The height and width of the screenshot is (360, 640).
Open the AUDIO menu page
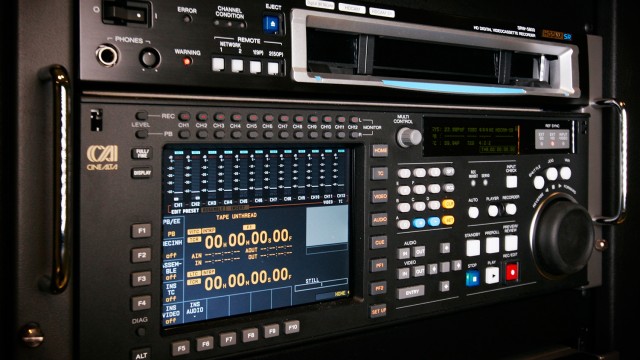click(x=379, y=220)
